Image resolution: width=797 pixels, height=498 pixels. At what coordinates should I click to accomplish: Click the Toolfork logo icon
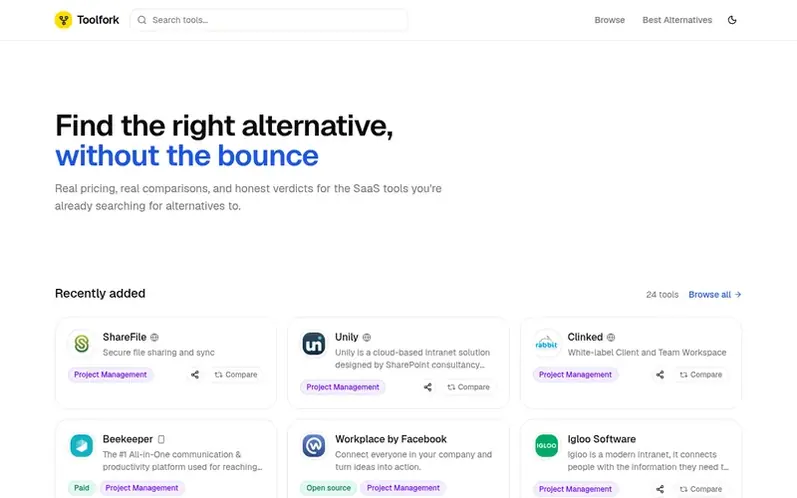(64, 20)
